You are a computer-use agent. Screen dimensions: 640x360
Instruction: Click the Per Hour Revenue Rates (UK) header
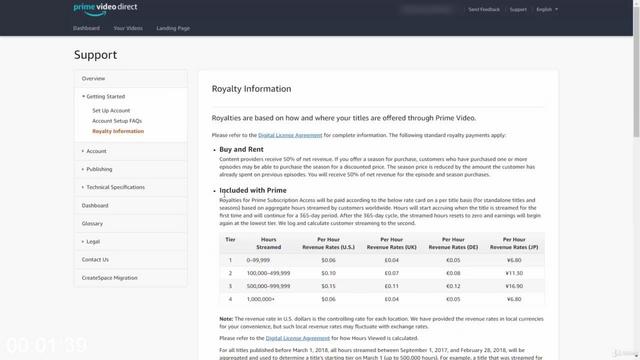click(x=391, y=243)
